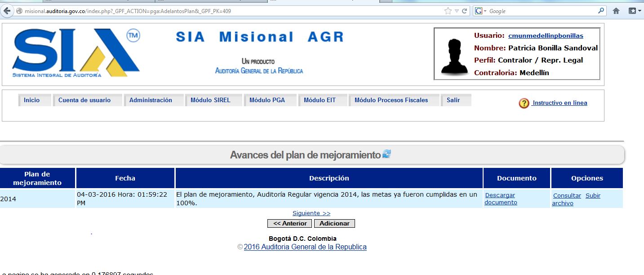Viewport: 644px width, 275px height.
Task: Follow the Siguiente >> link
Action: coord(311,213)
